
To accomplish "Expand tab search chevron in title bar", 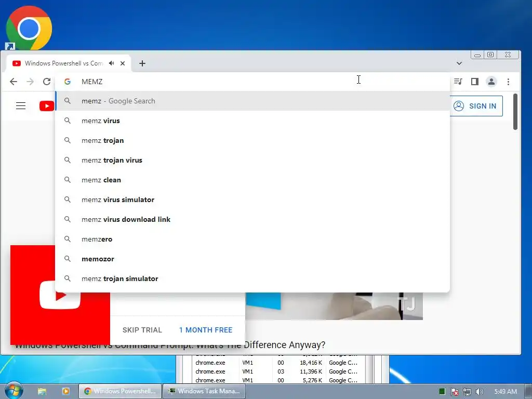I will [x=459, y=63].
